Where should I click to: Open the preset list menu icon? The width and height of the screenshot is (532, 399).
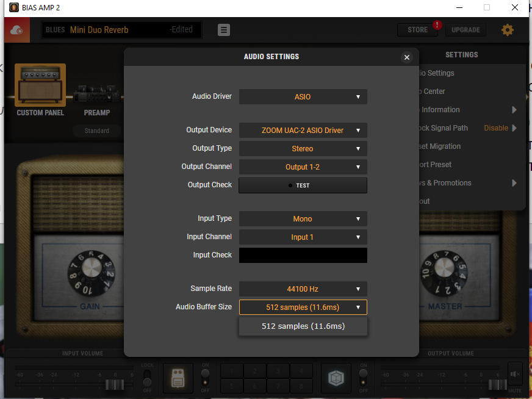tap(223, 30)
